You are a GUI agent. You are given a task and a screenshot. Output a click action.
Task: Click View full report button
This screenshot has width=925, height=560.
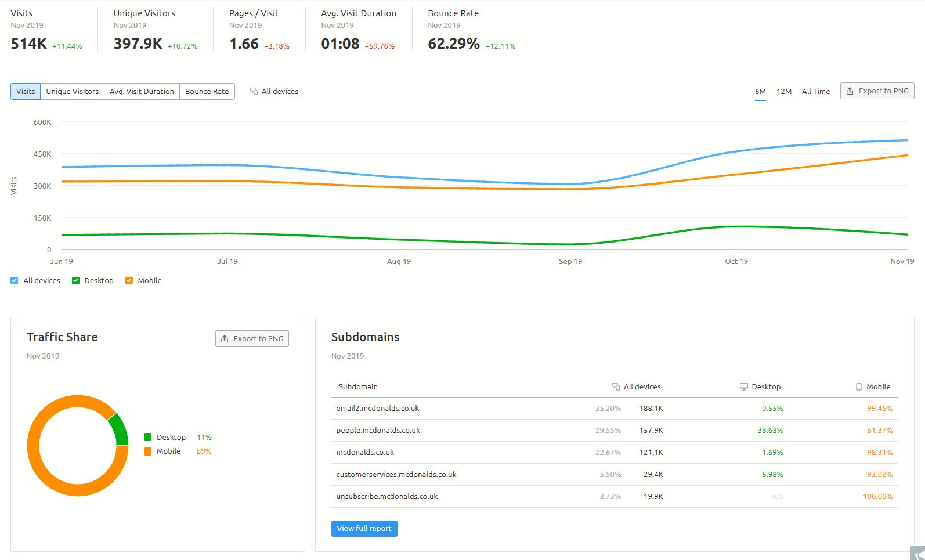(x=364, y=529)
